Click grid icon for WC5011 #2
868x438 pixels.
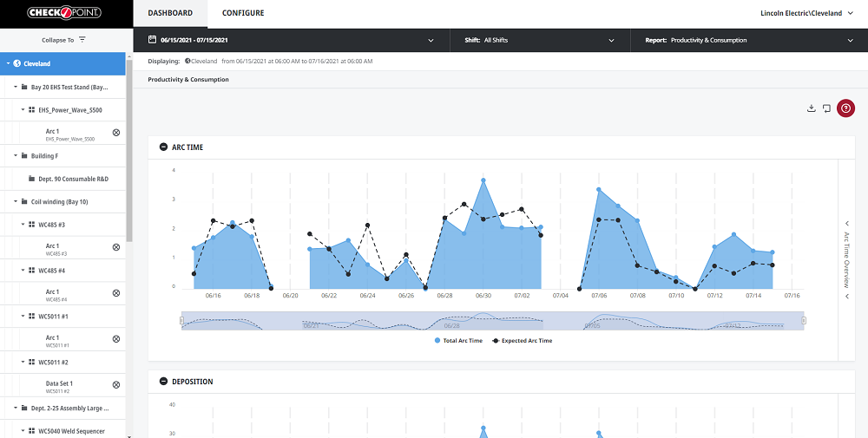pyautogui.click(x=31, y=363)
